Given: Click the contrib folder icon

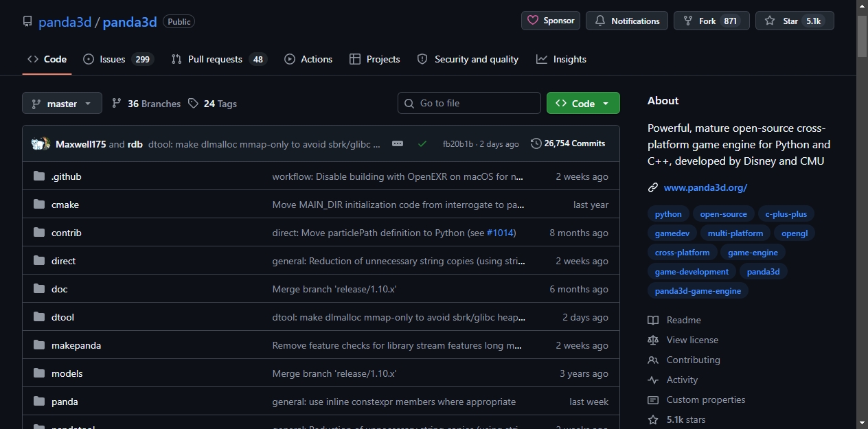Looking at the screenshot, I should tap(39, 233).
